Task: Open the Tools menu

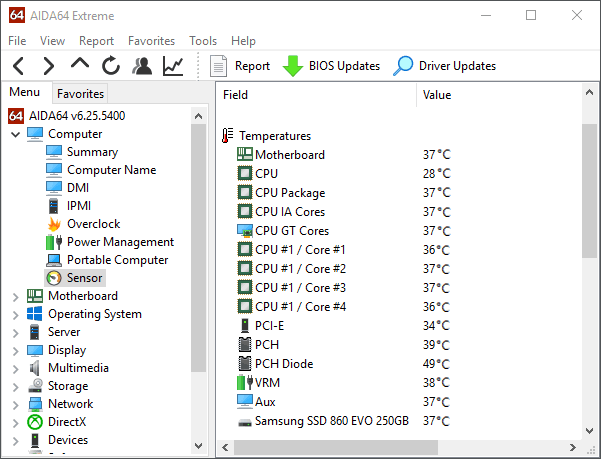Action: [203, 41]
